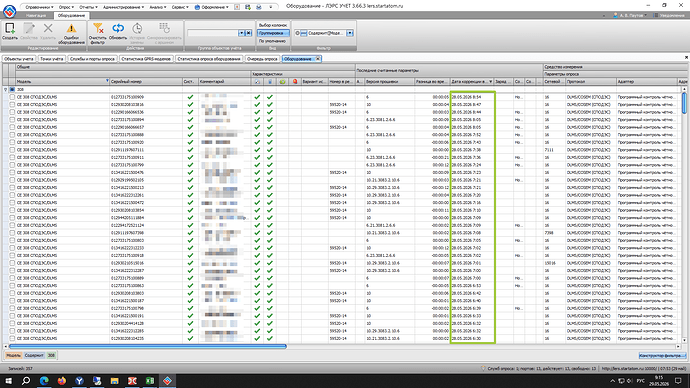Viewport: 690px width, 388px height.
Task: Collapse the 308 group row
Action: pos(5,89)
